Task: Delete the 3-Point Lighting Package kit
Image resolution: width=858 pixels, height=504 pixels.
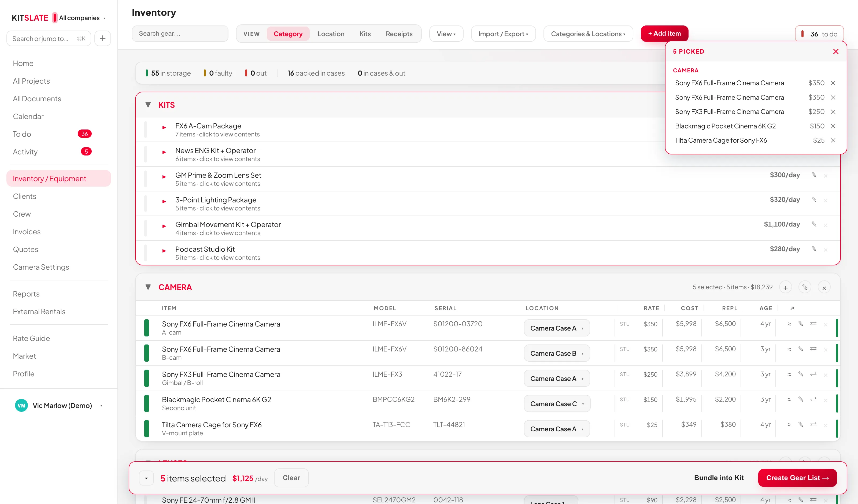Action: click(826, 201)
